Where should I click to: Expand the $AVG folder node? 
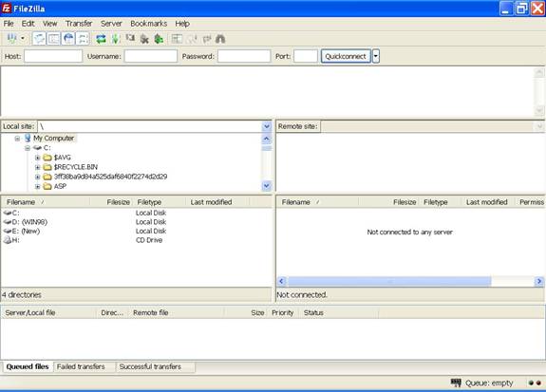[x=37, y=158]
